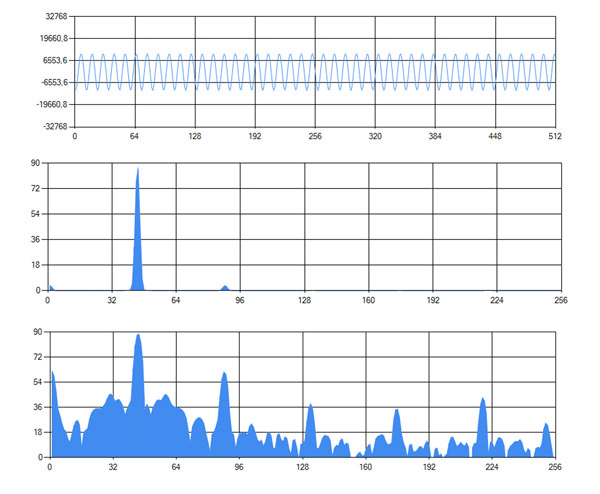Click the 192 x-axis label of the noisy spectrum chart

click(429, 467)
